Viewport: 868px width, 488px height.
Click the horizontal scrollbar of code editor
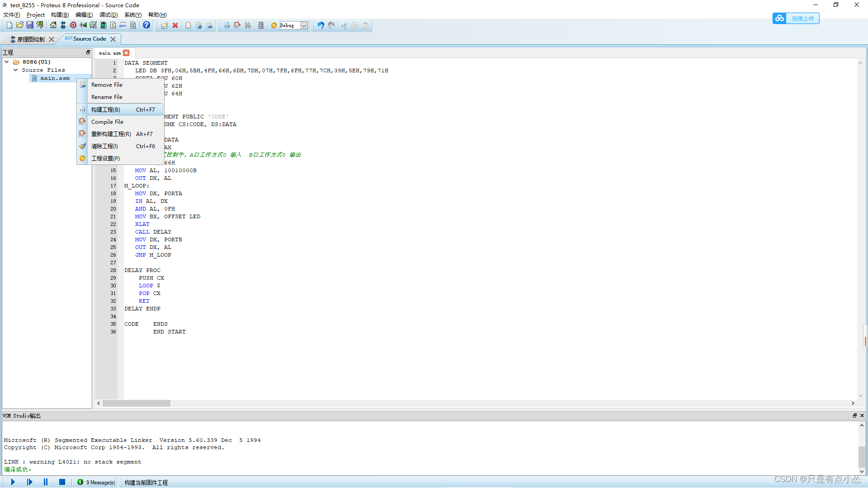pos(137,403)
